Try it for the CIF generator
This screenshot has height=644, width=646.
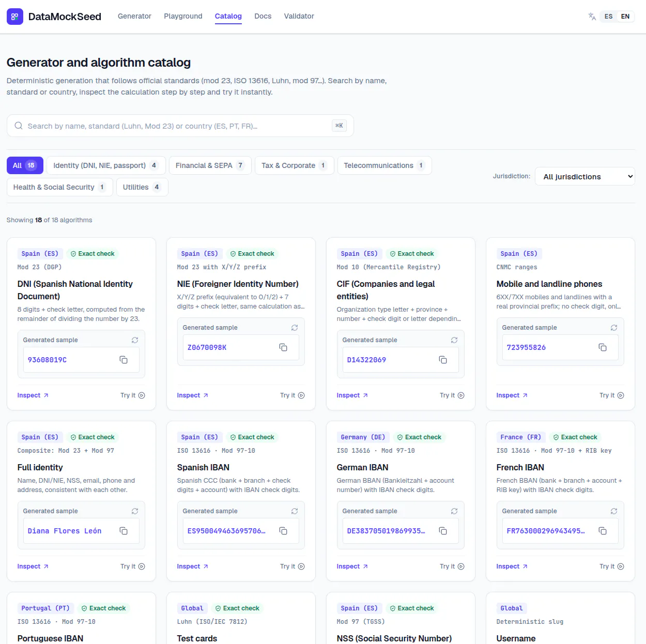(452, 395)
